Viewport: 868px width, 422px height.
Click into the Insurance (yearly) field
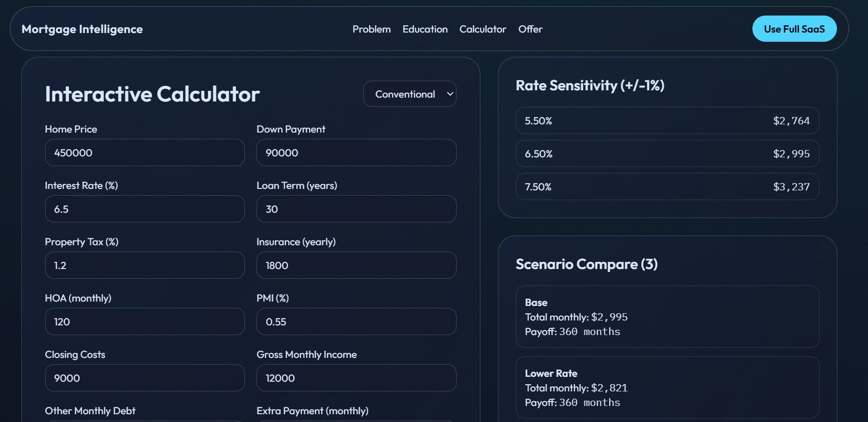(356, 265)
